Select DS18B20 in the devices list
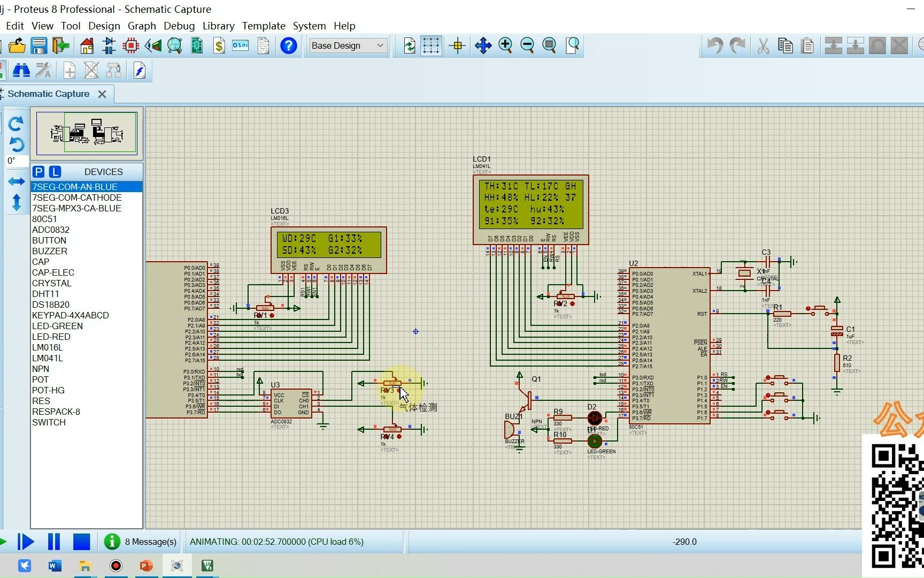 [87, 305]
